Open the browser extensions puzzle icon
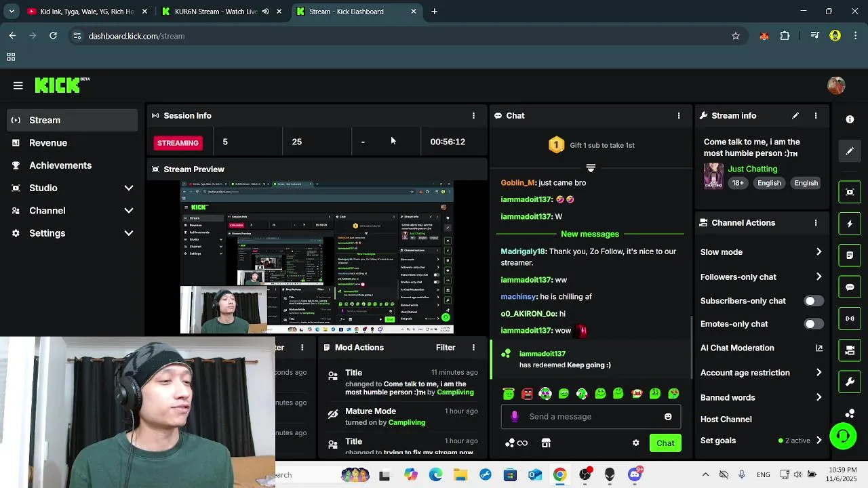This screenshot has height=488, width=868. (x=785, y=36)
